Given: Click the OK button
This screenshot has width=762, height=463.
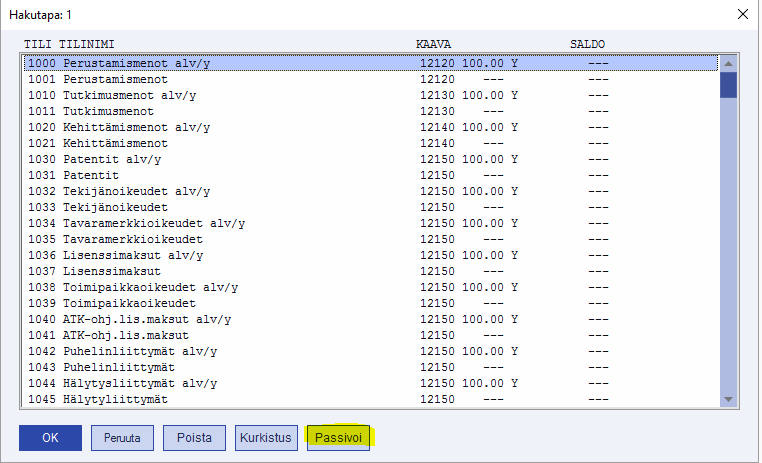Looking at the screenshot, I should tap(50, 438).
